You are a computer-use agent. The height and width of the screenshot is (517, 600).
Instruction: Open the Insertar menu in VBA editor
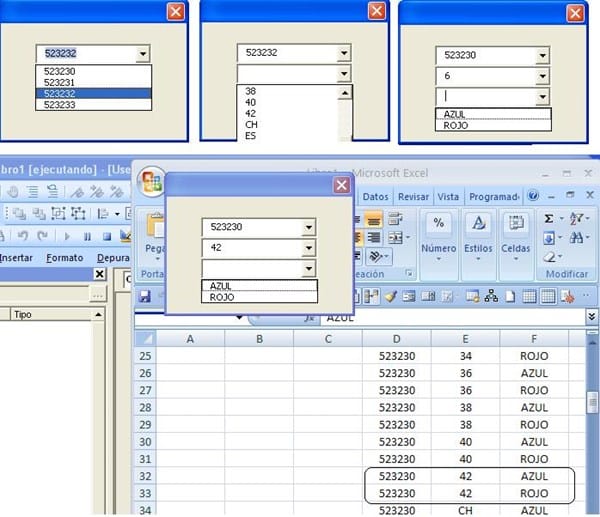16,258
